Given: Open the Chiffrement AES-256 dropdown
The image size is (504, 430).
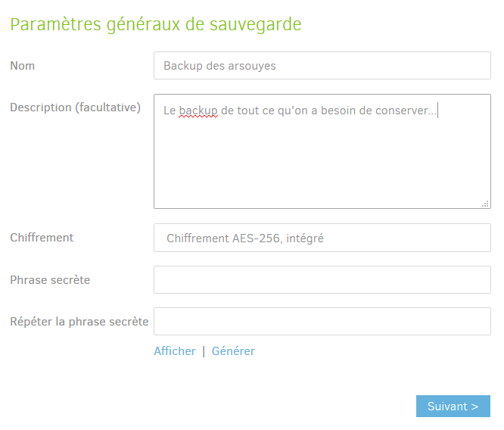Looking at the screenshot, I should click(x=322, y=238).
